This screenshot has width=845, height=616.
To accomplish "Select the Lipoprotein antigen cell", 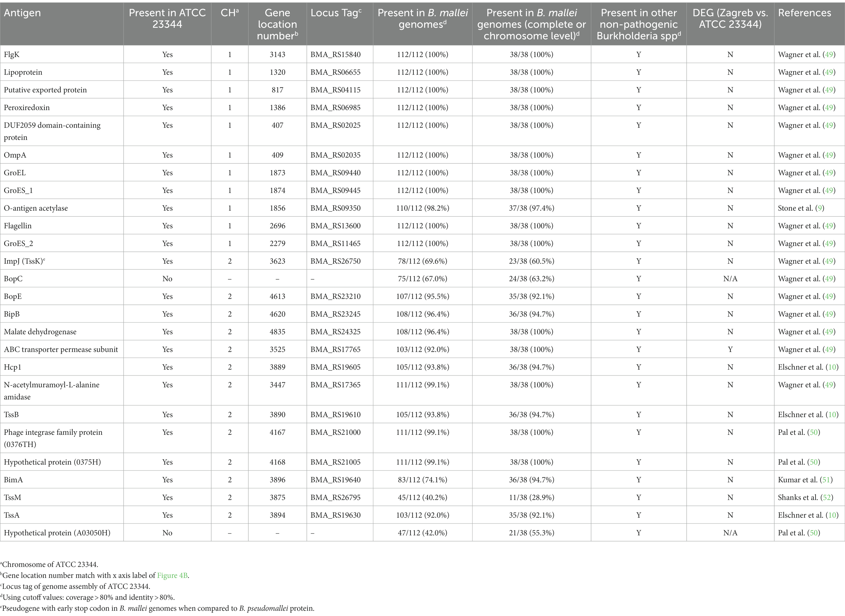I will pos(62,72).
